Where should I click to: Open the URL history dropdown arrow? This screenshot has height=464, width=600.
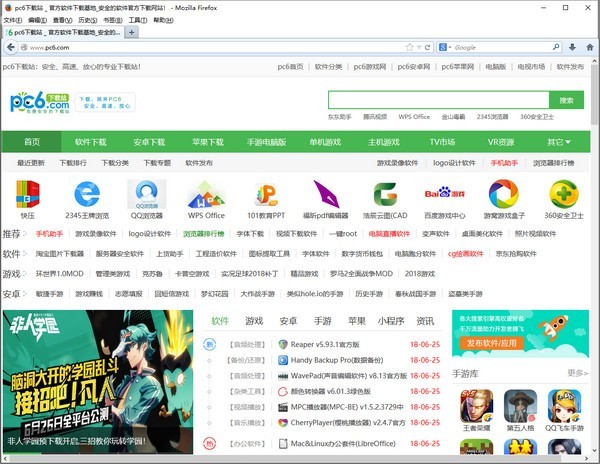[419, 47]
